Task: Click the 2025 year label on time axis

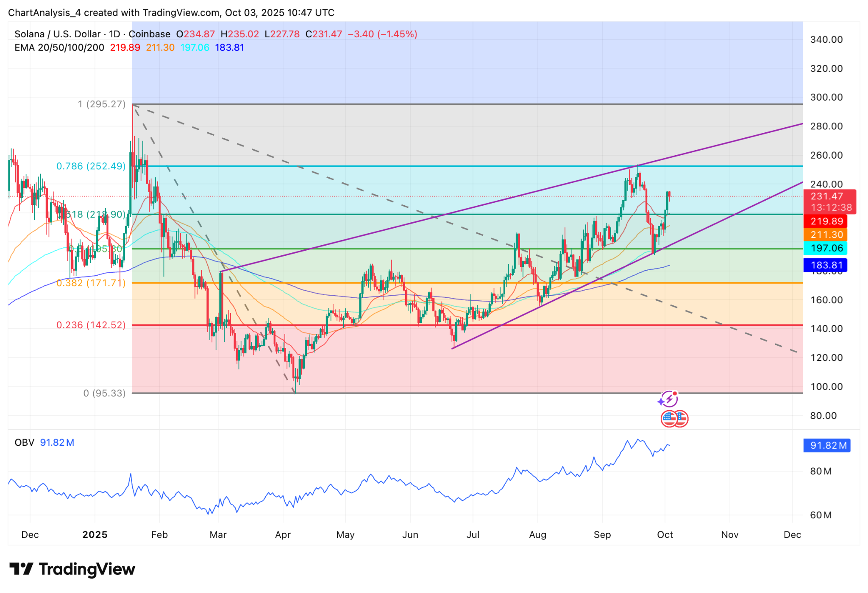Action: pos(95,534)
